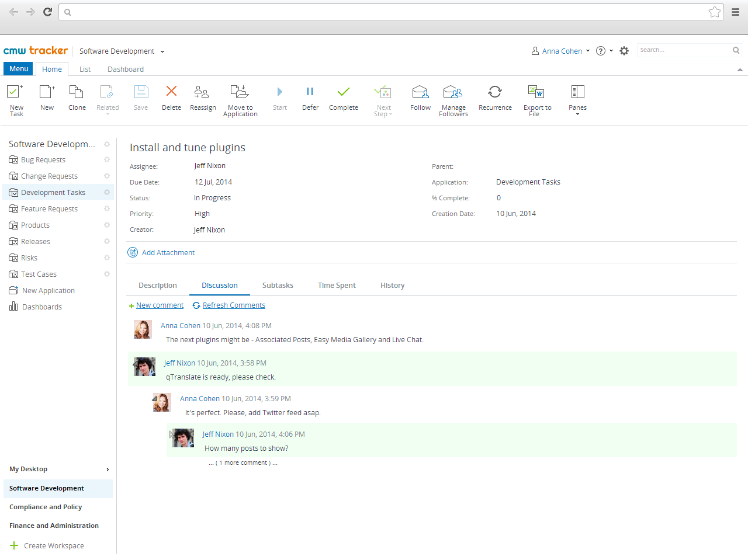This screenshot has width=748, height=560.
Task: Set task Recurrence
Action: pyautogui.click(x=495, y=92)
